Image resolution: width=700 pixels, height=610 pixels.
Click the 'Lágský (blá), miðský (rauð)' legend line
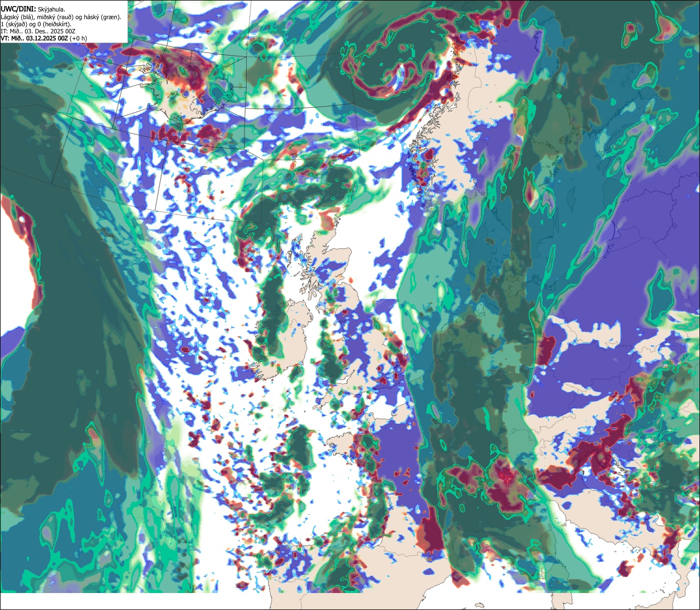click(61, 17)
